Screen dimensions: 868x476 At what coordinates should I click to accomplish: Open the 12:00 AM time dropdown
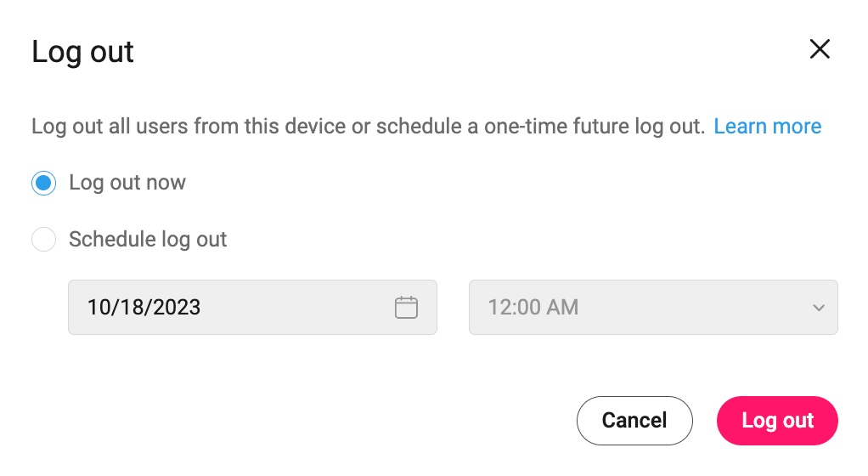(x=653, y=308)
